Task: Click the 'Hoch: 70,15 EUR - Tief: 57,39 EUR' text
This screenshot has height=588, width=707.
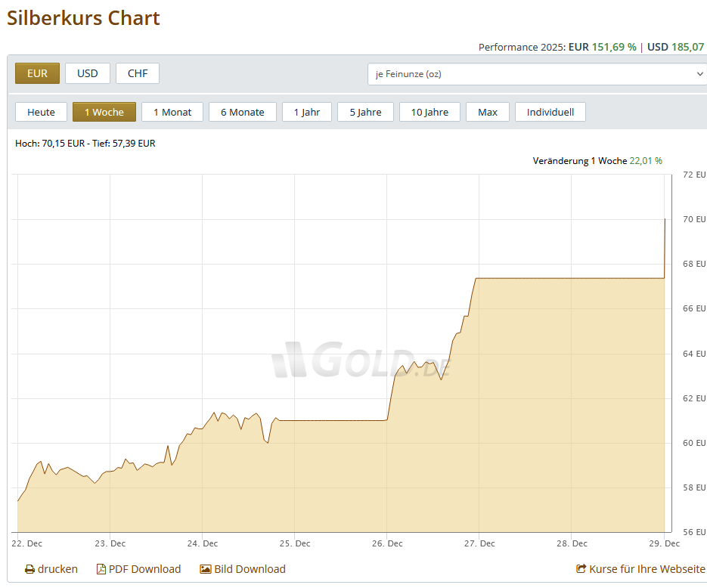Action: point(85,144)
